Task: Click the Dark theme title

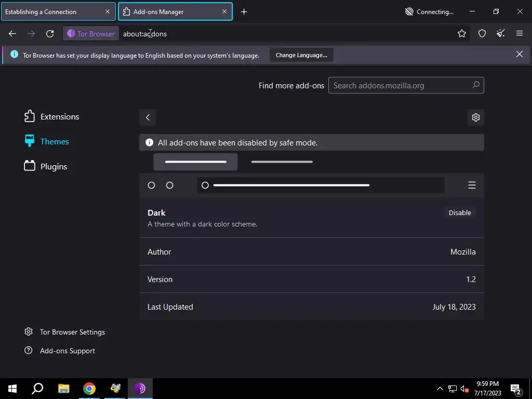Action: point(156,212)
